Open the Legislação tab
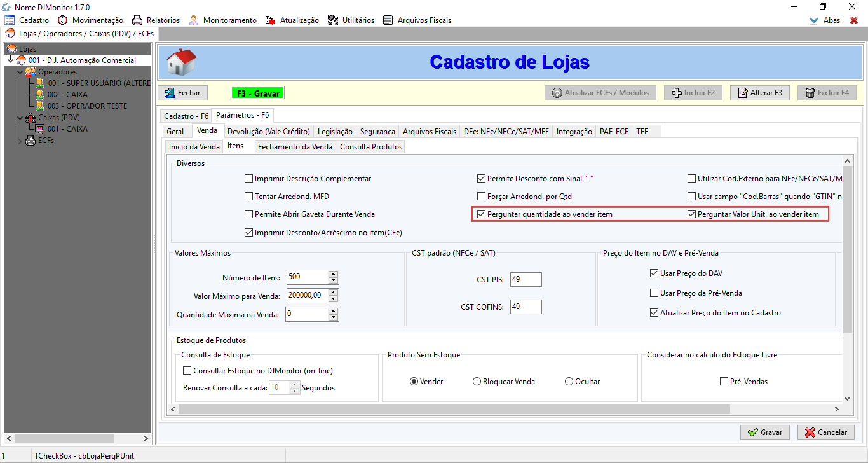 [x=335, y=132]
